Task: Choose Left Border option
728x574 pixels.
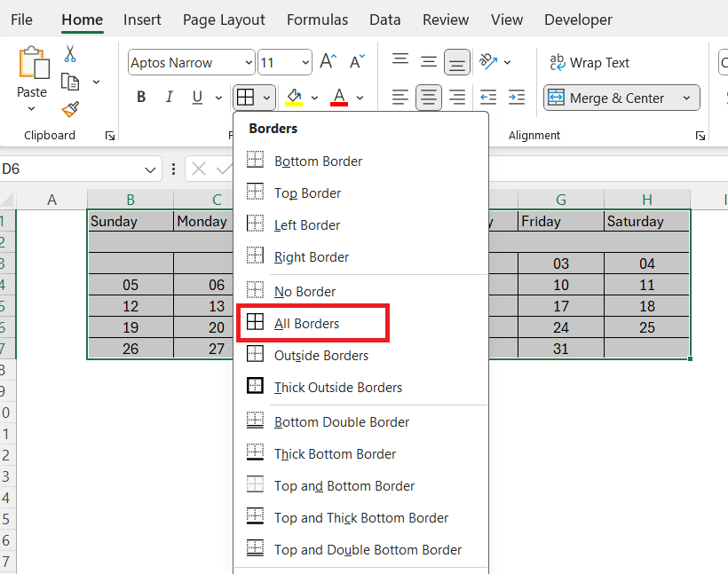Action: (x=361, y=225)
